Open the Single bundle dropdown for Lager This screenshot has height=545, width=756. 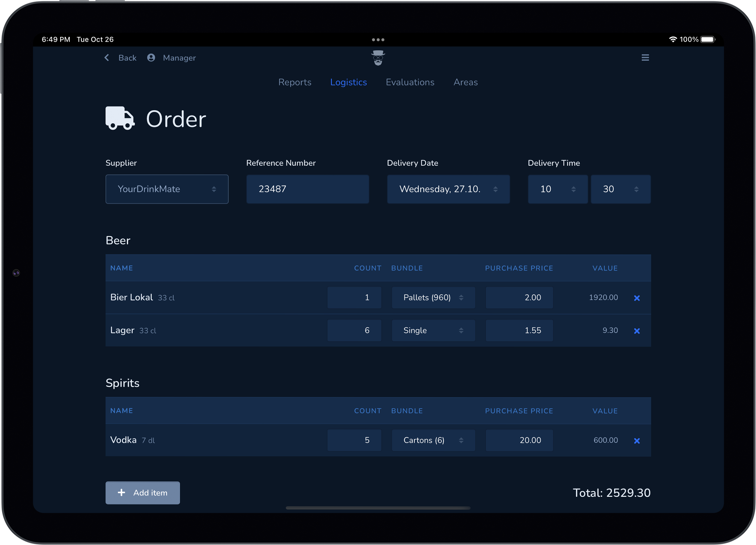tap(433, 330)
